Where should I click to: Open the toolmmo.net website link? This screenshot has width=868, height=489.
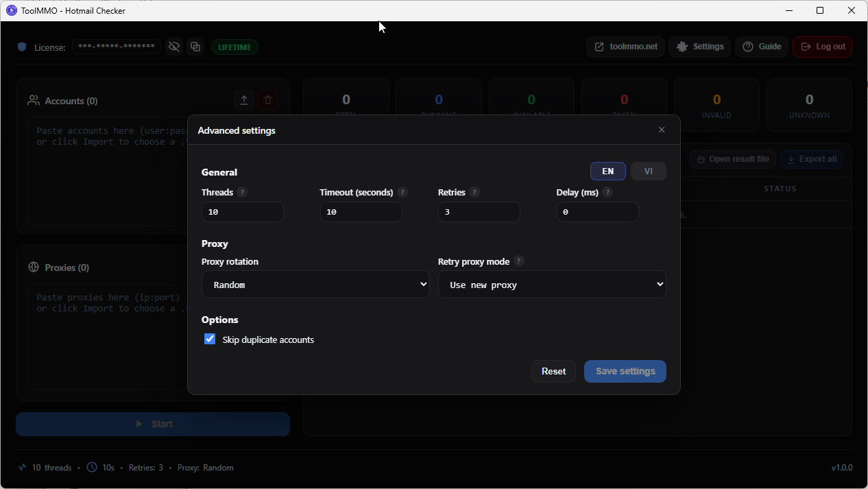pyautogui.click(x=625, y=47)
